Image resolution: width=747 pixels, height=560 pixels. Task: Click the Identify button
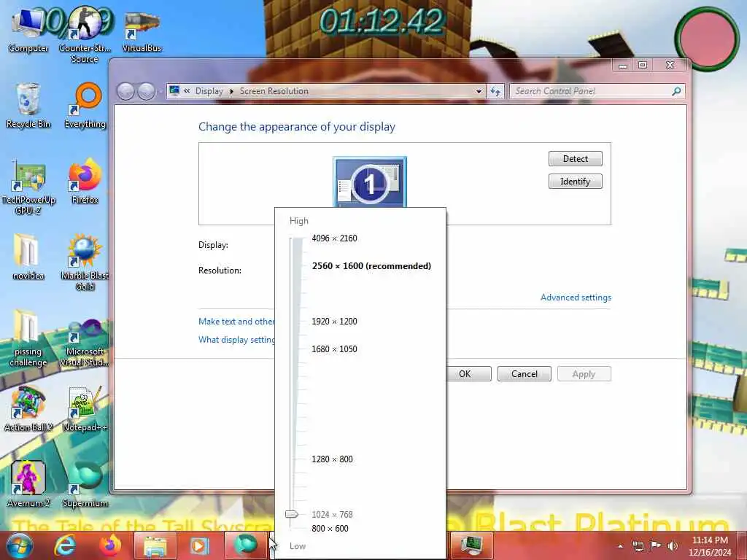coord(575,182)
